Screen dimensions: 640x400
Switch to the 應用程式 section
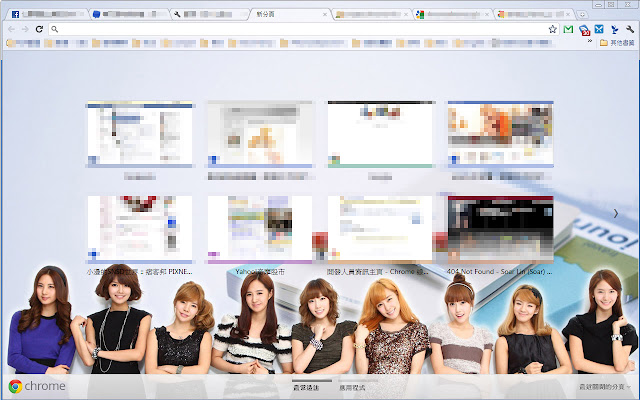(x=352, y=387)
